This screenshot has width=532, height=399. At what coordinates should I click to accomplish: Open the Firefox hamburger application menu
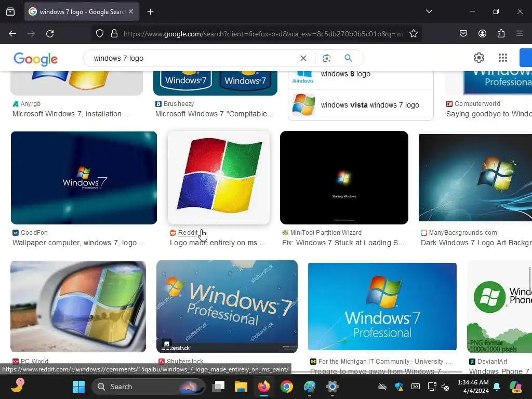pyautogui.click(x=519, y=34)
